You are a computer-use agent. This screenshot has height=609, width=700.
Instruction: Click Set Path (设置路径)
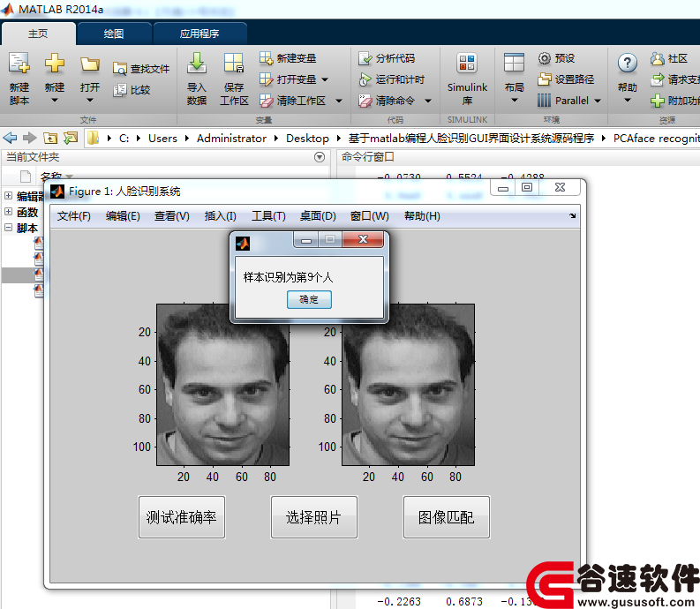click(x=566, y=79)
